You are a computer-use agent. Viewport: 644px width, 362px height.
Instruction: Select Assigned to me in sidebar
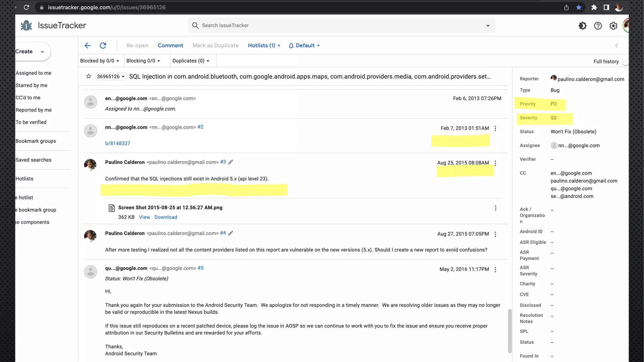pyautogui.click(x=33, y=73)
